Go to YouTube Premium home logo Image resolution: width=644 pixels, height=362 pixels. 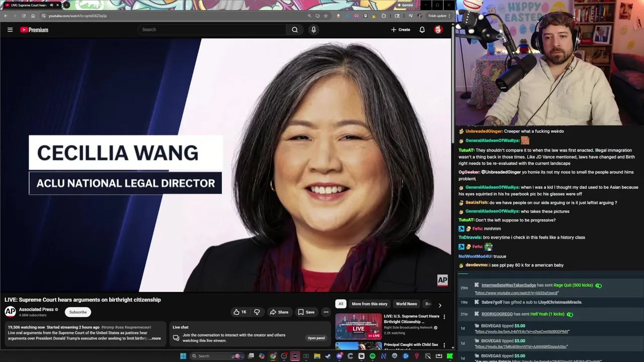click(34, 30)
